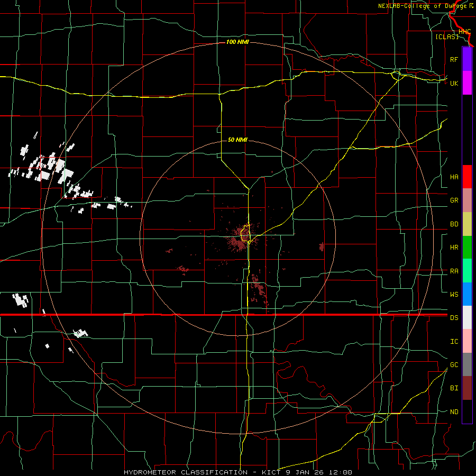Click the DS white legend swatch

467,317
